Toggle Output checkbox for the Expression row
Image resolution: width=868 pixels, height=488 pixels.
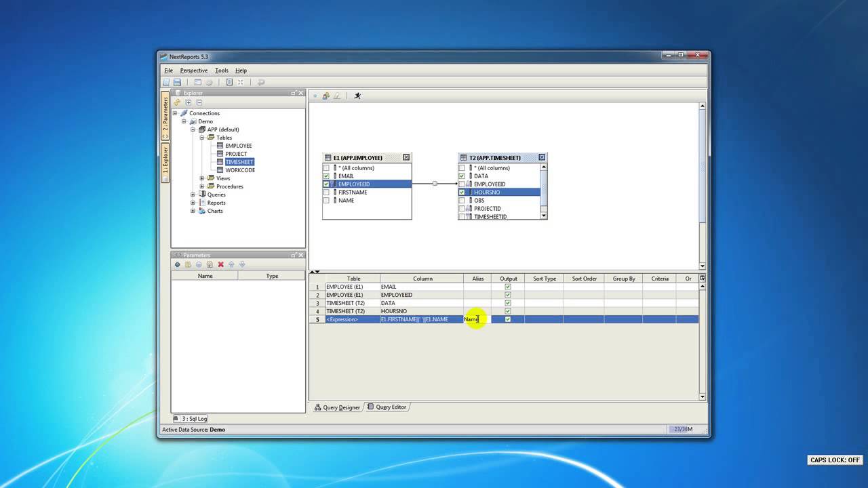pyautogui.click(x=508, y=319)
